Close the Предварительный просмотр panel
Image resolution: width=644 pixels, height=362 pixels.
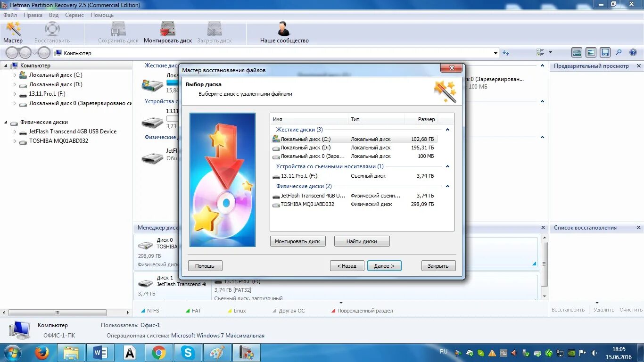(639, 66)
